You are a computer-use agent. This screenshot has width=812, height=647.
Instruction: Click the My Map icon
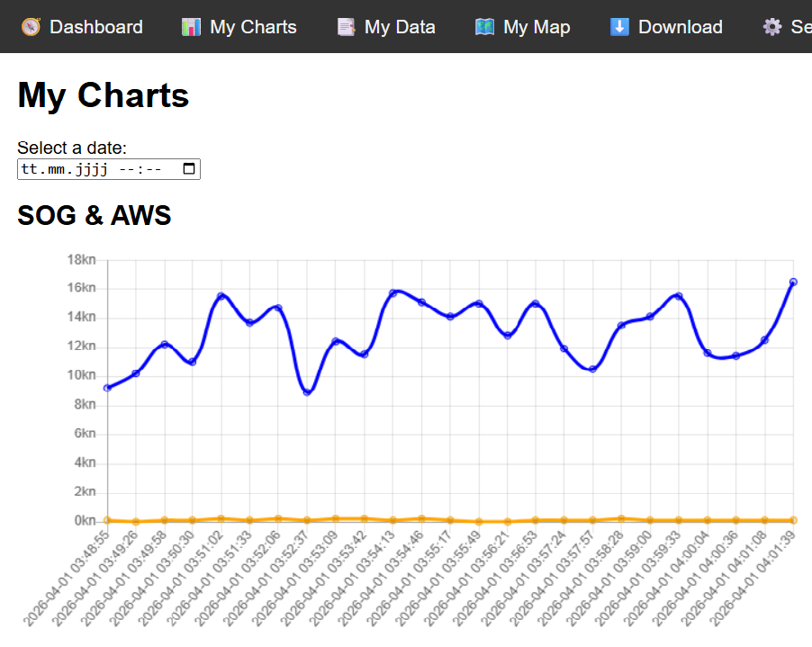pos(484,27)
